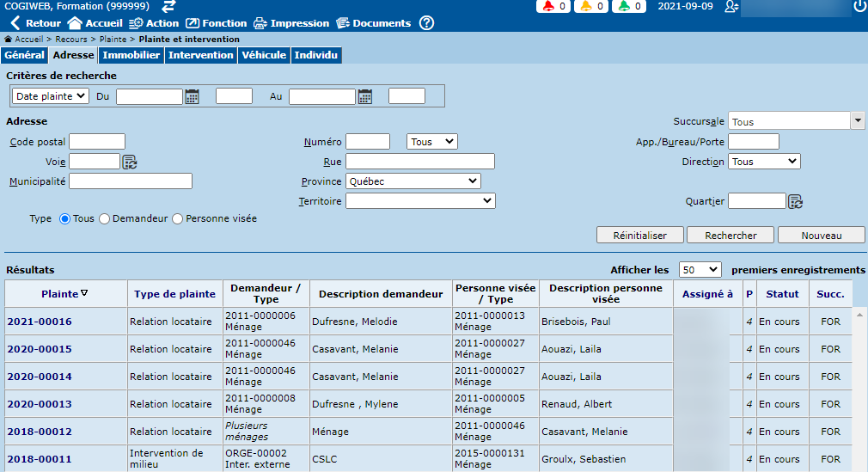Click the Voie lookup icon

130,162
